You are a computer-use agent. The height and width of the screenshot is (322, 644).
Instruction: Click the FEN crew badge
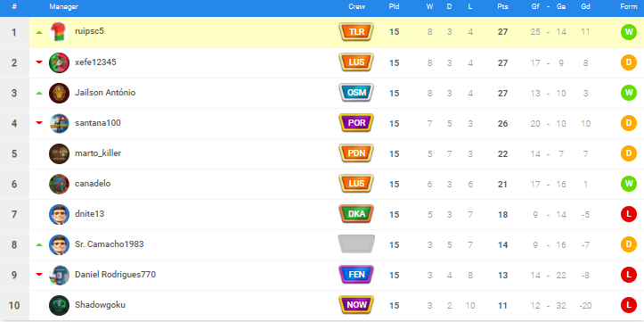pyautogui.click(x=356, y=275)
